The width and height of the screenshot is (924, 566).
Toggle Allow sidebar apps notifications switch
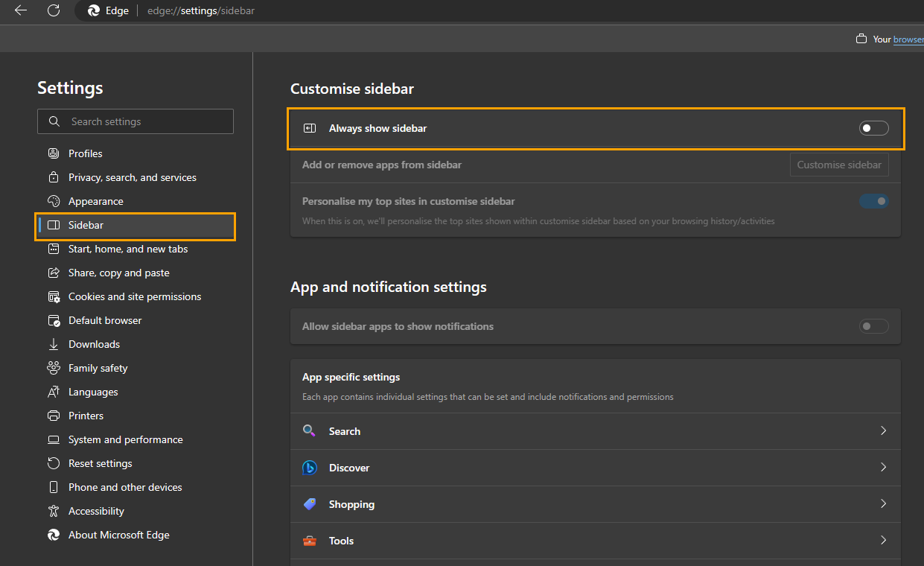(874, 326)
